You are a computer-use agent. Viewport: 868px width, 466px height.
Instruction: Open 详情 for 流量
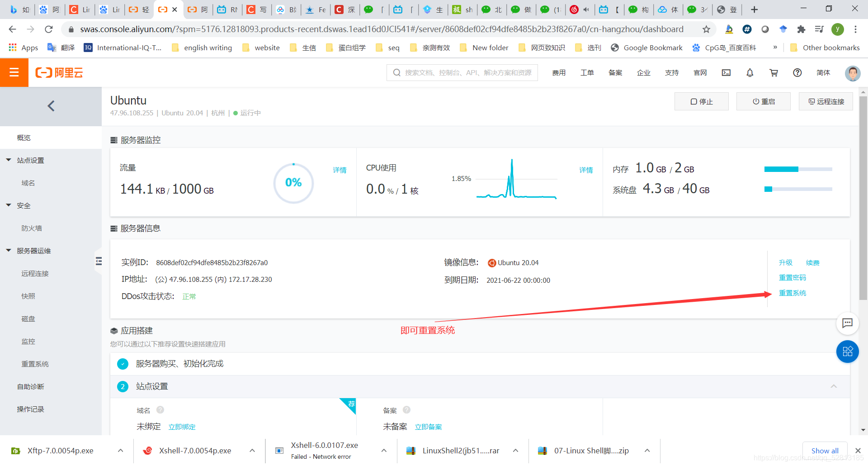(340, 170)
